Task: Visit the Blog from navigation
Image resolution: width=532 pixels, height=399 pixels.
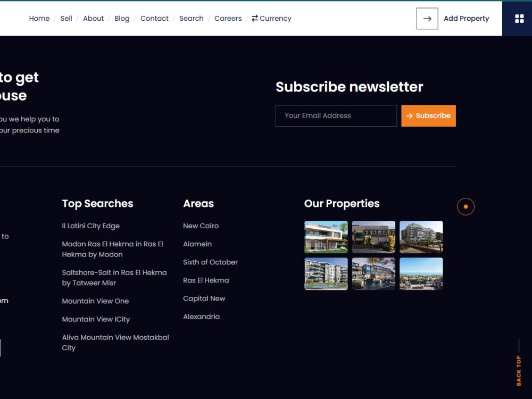Action: 122,18
